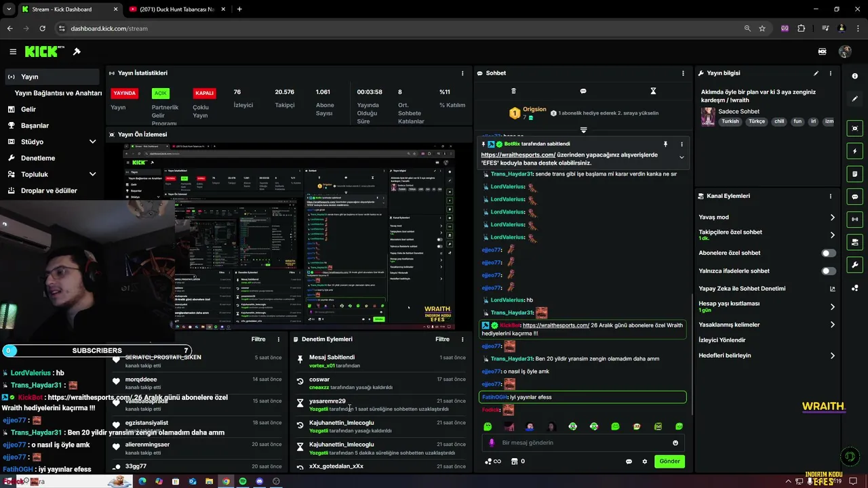Expand Topluluk sidebar section
Viewport: 868px width, 488px height.
(93, 174)
